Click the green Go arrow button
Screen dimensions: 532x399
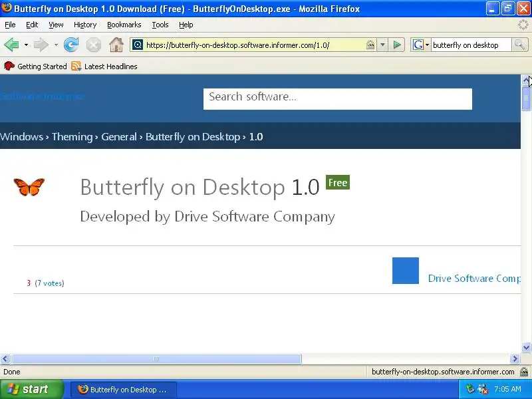396,45
